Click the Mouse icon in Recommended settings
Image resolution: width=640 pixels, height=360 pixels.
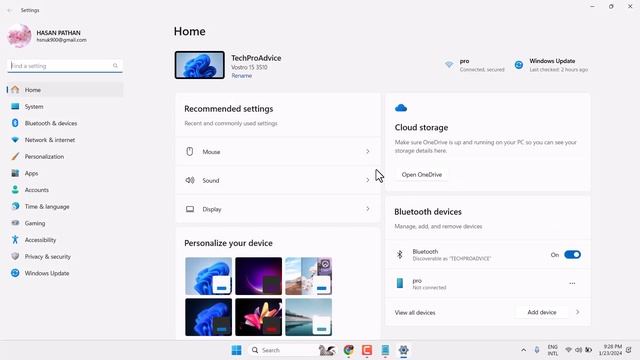coord(190,151)
